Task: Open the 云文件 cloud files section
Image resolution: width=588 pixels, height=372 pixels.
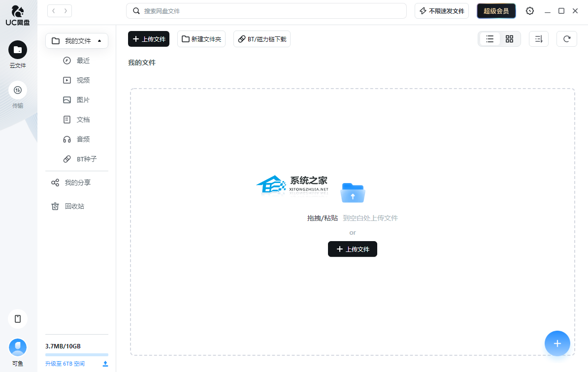Action: point(18,54)
